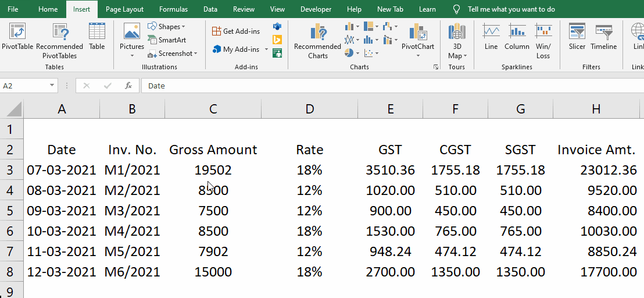Viewport: 644px width, 298px height.
Task: Click the PivotChart icon
Action: [418, 32]
